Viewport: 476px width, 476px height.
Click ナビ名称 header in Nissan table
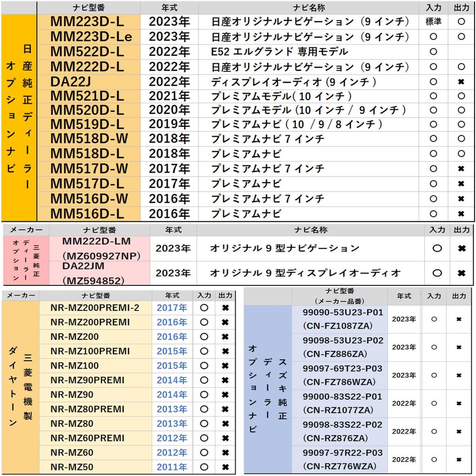pyautogui.click(x=309, y=7)
